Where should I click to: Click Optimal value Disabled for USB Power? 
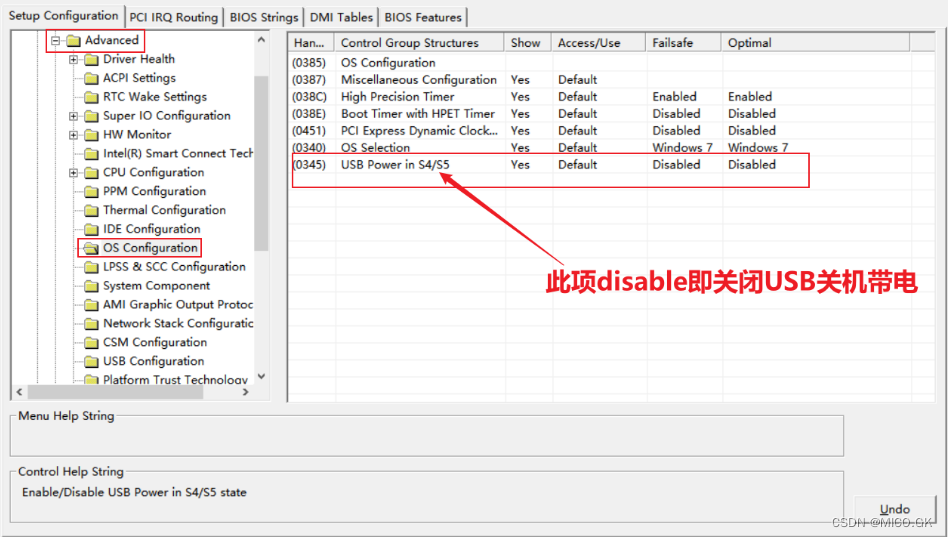click(752, 164)
